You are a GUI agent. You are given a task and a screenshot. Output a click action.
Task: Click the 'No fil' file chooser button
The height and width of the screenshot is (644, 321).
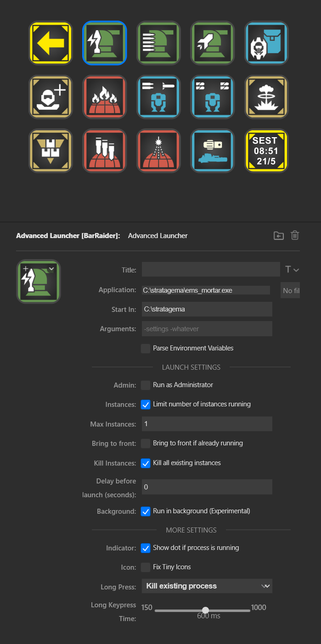pos(290,290)
